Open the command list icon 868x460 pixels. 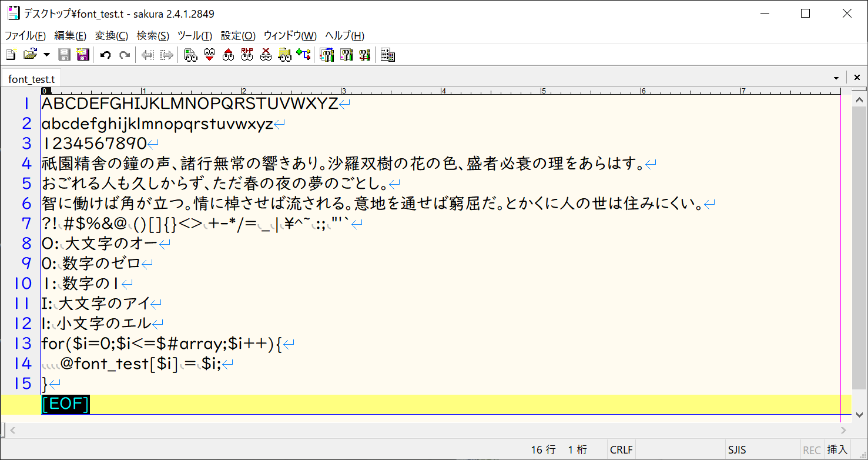387,55
